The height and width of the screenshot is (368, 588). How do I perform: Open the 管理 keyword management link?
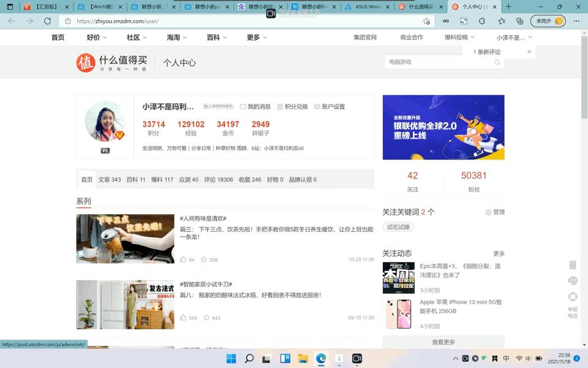tap(495, 212)
